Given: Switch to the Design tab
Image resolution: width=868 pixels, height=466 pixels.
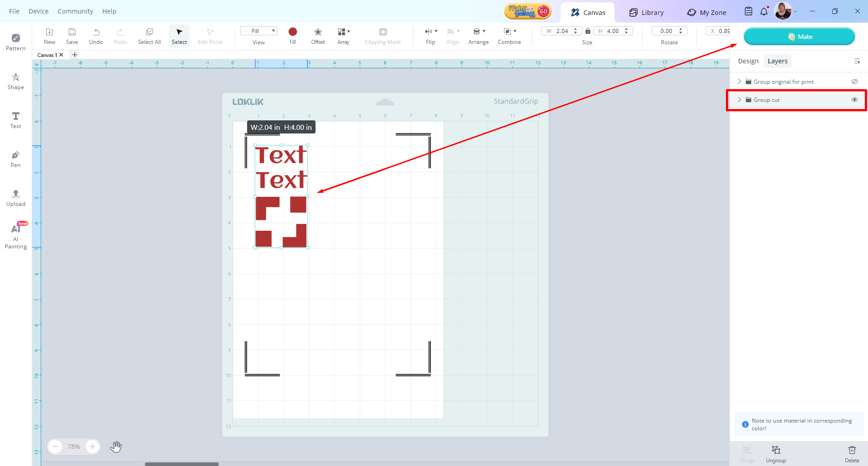Looking at the screenshot, I should (748, 61).
